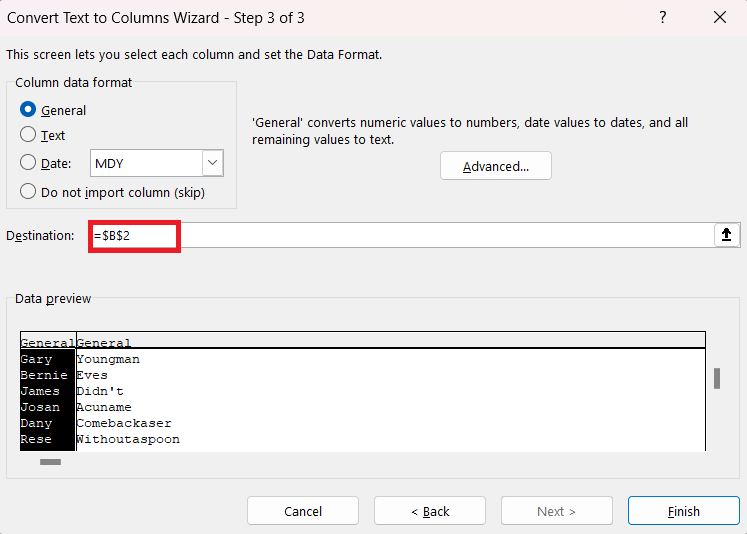This screenshot has height=534, width=747.
Task: Click the collapse dialog arrow beside Destination
Action: coord(726,235)
